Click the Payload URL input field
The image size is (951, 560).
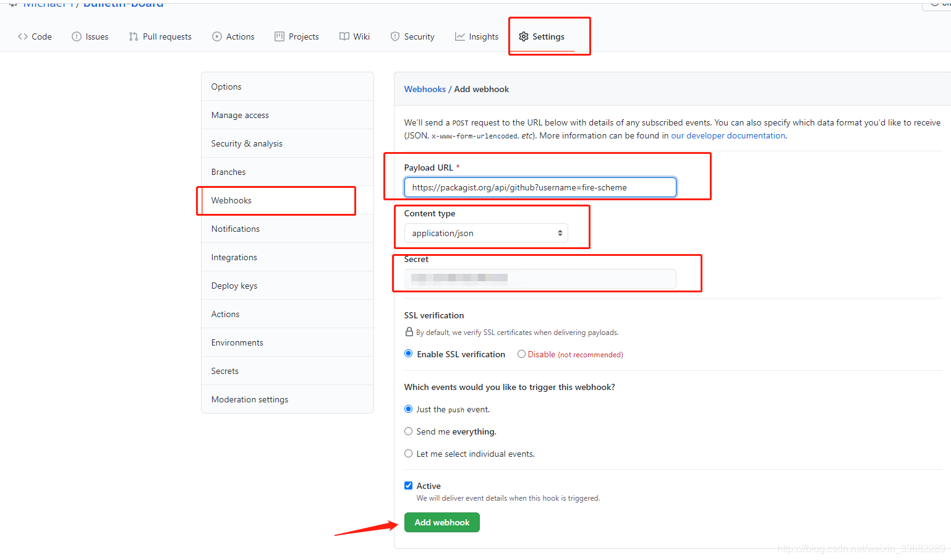coord(540,187)
